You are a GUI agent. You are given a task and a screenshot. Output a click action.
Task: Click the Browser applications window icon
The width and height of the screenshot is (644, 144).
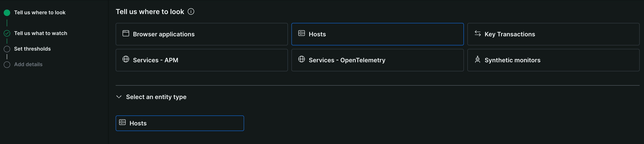(x=126, y=33)
